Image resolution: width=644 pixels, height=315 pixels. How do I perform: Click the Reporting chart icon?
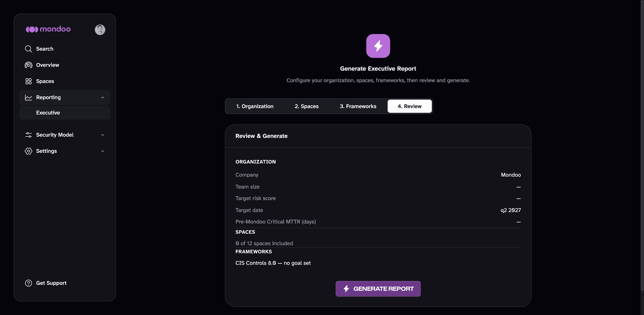28,97
